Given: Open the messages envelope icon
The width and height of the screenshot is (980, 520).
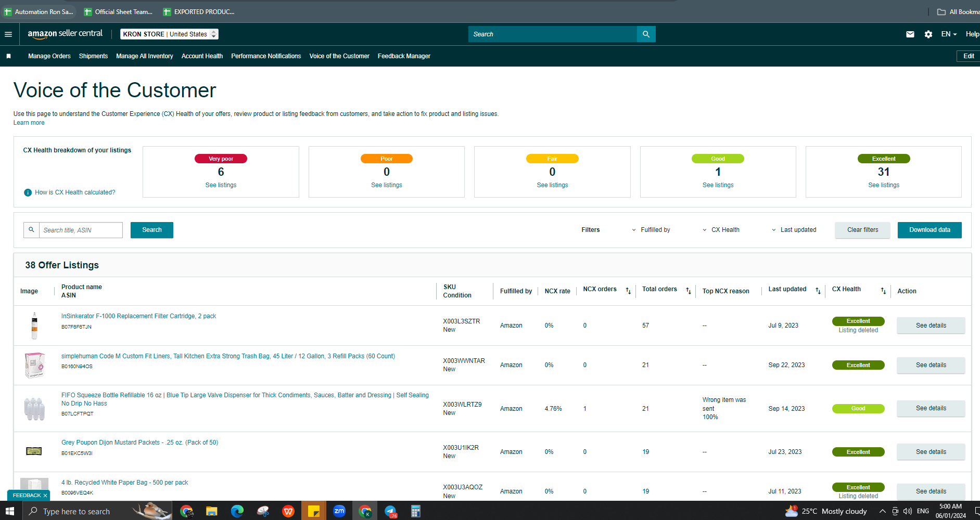Looking at the screenshot, I should pyautogui.click(x=910, y=34).
